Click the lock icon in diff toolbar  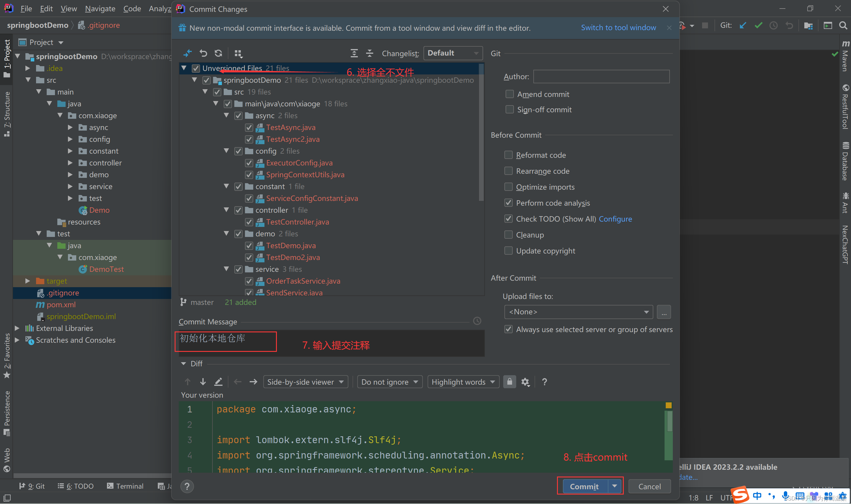[509, 382]
